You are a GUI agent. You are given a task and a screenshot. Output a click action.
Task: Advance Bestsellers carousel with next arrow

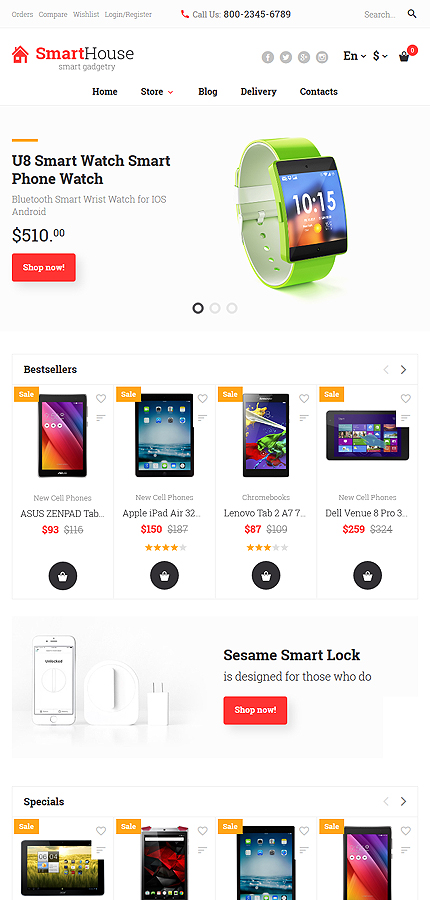404,370
